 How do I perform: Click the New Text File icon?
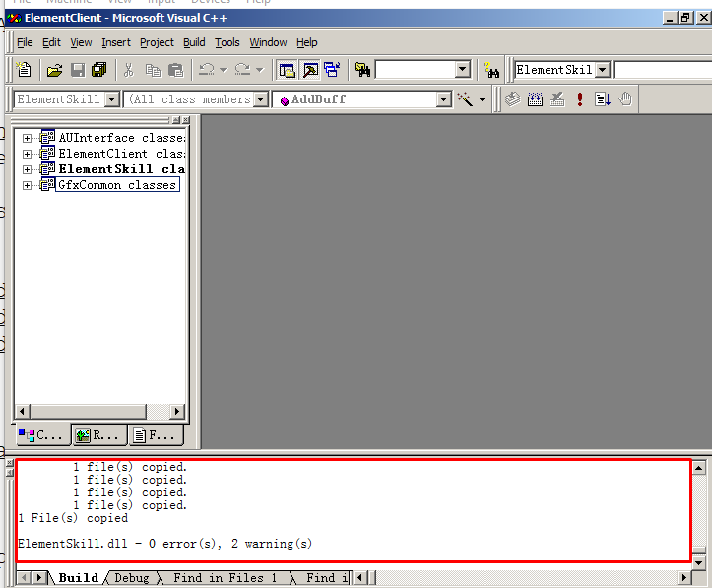[24, 70]
